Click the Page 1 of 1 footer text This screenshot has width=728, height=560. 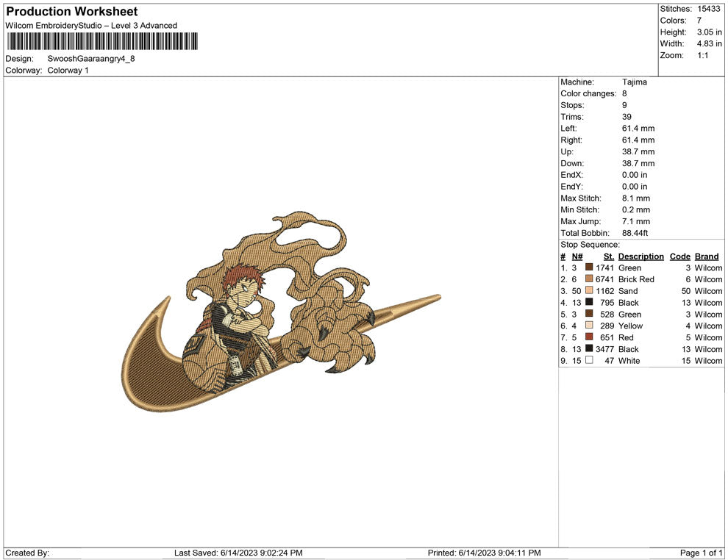702,553
